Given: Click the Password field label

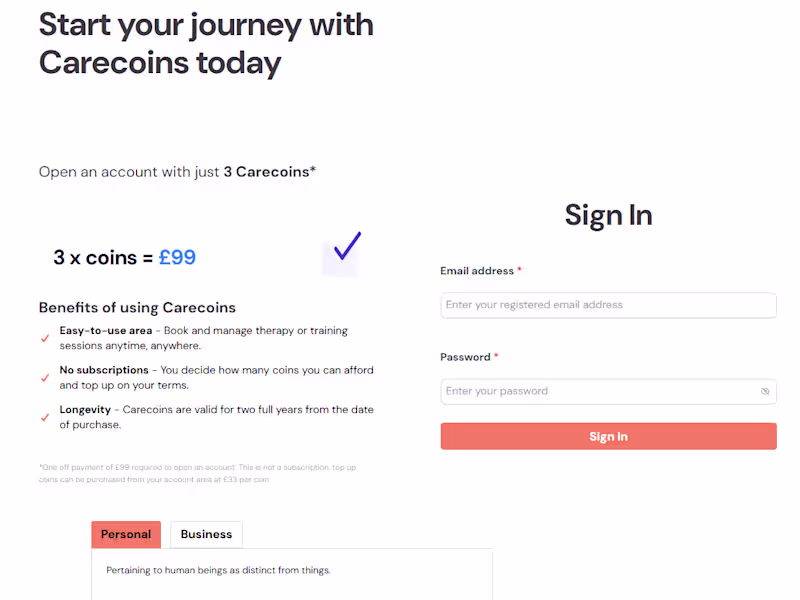Looking at the screenshot, I should pos(465,357).
